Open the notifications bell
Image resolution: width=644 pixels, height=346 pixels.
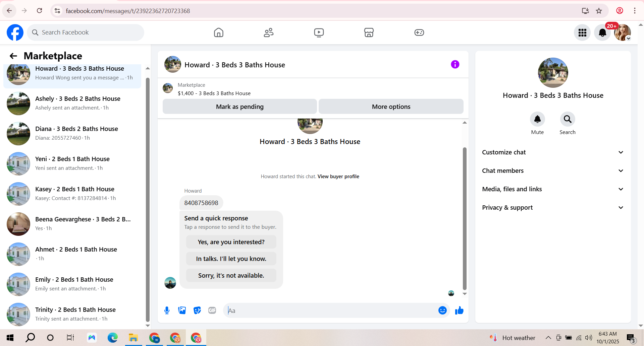[602, 32]
